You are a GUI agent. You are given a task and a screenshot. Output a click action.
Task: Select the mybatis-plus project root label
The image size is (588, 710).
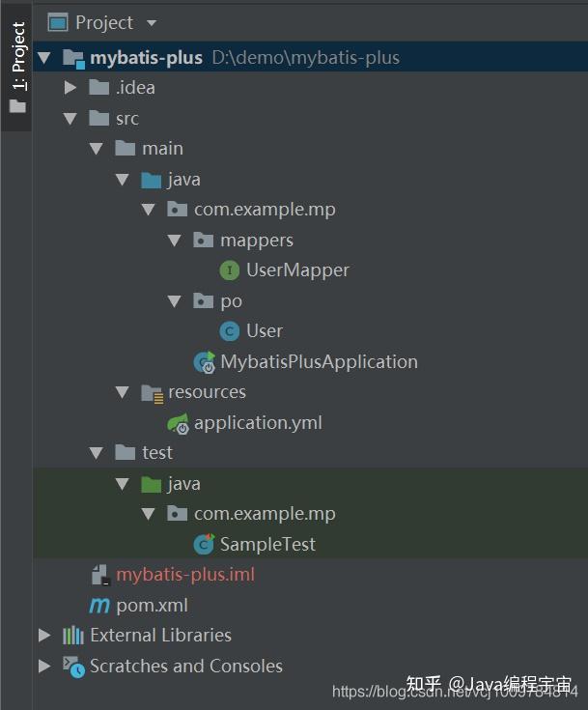tap(146, 58)
